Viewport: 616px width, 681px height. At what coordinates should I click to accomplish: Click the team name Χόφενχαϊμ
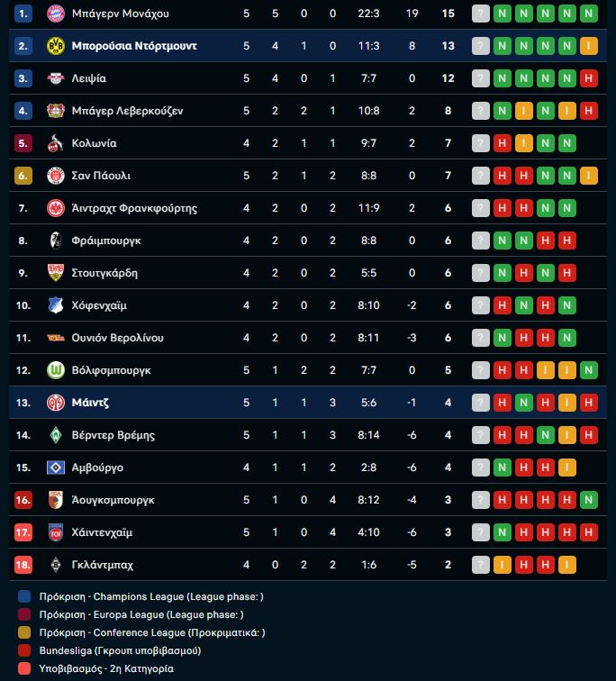click(x=99, y=305)
